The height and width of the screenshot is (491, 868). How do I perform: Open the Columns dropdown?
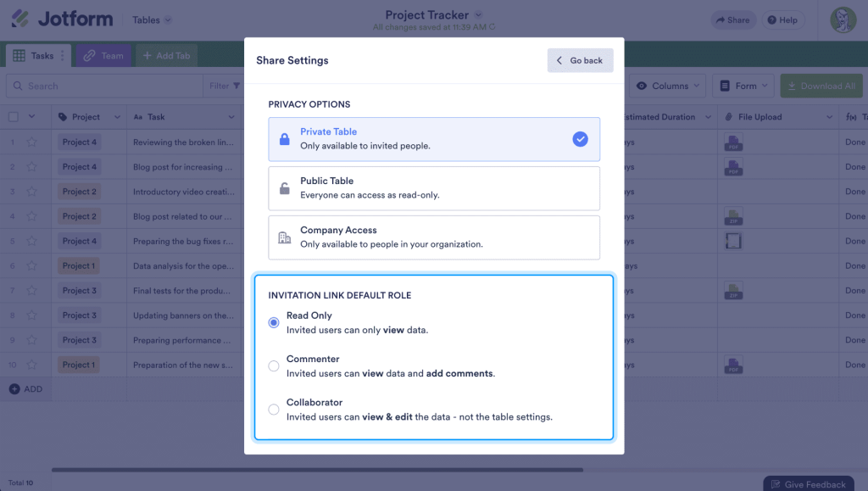click(668, 86)
